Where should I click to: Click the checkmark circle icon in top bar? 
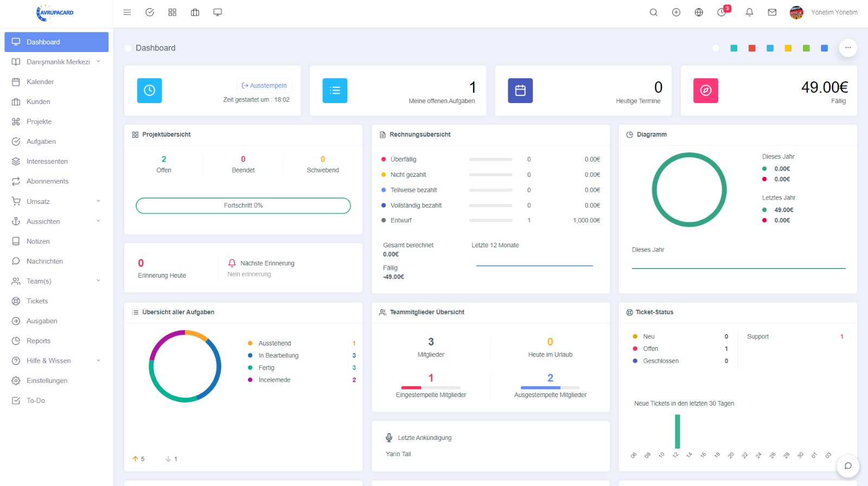pos(150,12)
